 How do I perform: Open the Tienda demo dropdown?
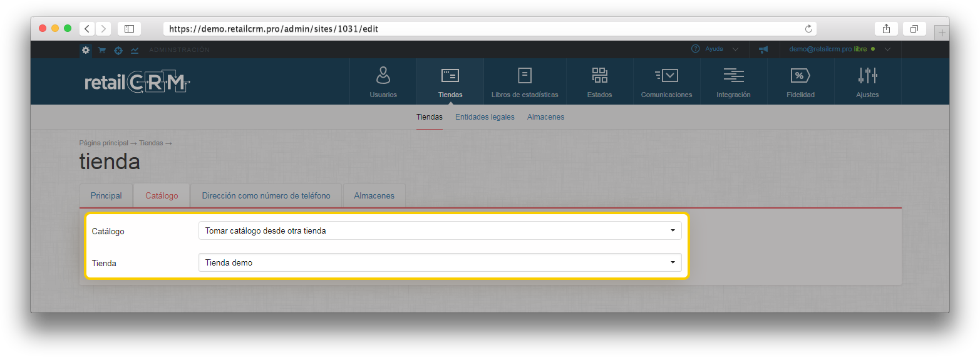440,262
